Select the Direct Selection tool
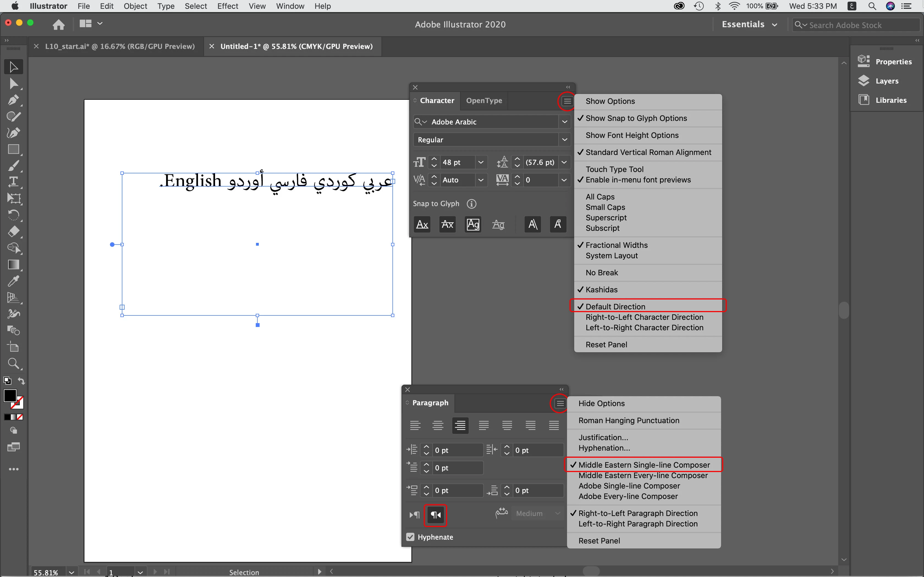This screenshot has height=577, width=924. [13, 84]
